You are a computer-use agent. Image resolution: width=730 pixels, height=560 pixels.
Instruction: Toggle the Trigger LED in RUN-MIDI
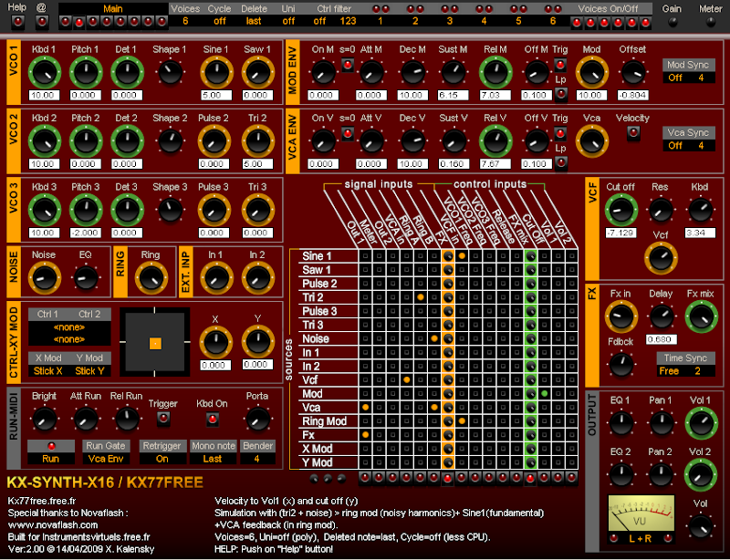tap(163, 419)
